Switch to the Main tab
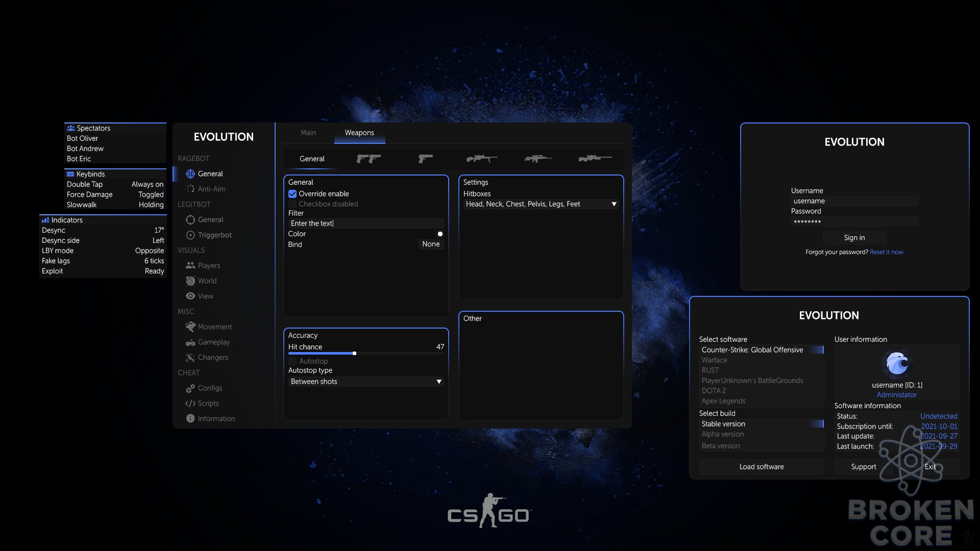Viewport: 980px width, 551px height. [x=308, y=133]
